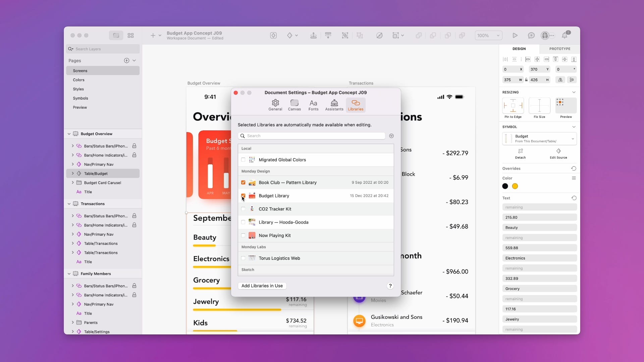Click Edit Source icon in Symbol panel
This screenshot has height=362, width=644.
tap(558, 151)
